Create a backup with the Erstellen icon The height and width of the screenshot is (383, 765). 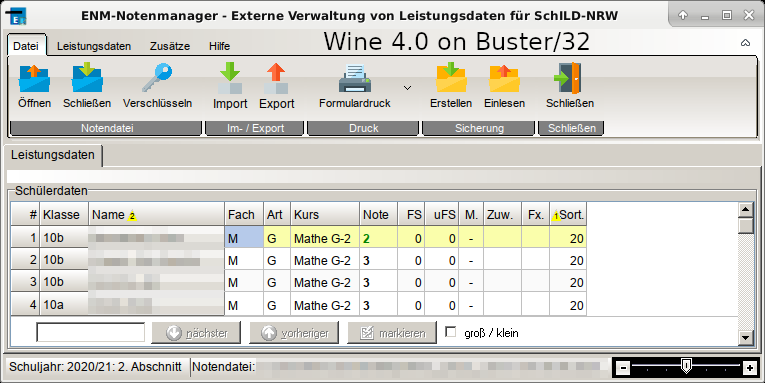point(451,78)
